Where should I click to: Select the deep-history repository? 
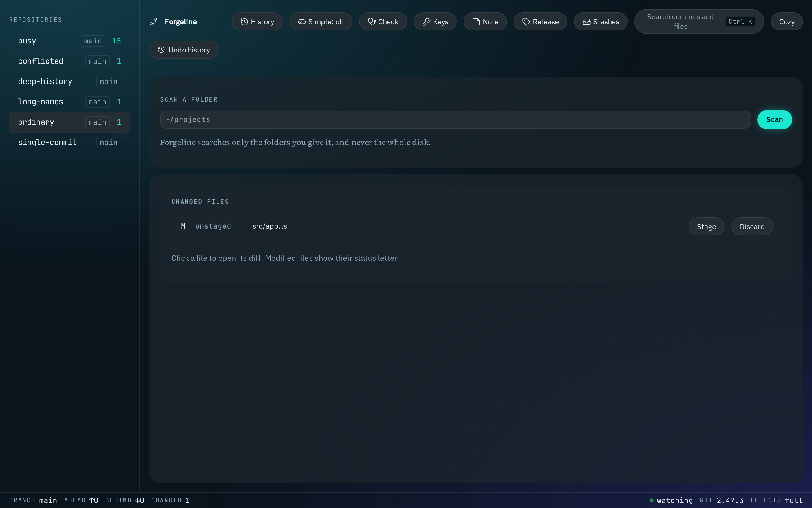click(x=69, y=82)
